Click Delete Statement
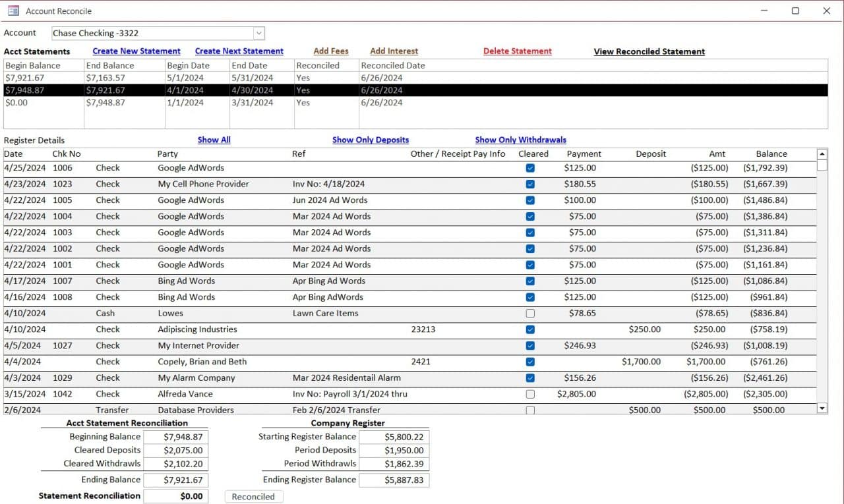Screen dimensions: 844x504 coord(518,51)
